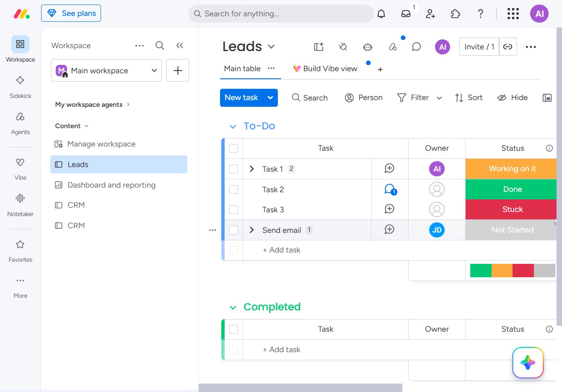Check the Task 1 row checkbox

[234, 169]
